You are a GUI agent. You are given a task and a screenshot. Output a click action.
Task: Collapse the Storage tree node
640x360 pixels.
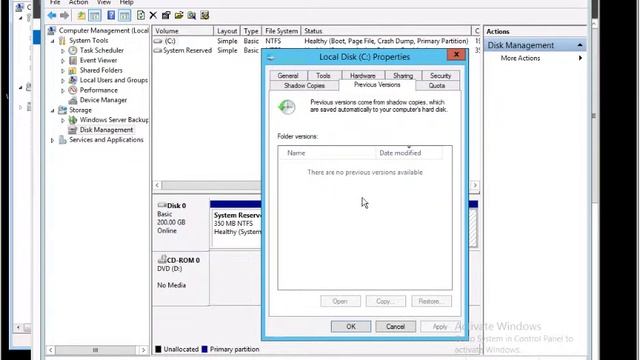point(52,111)
